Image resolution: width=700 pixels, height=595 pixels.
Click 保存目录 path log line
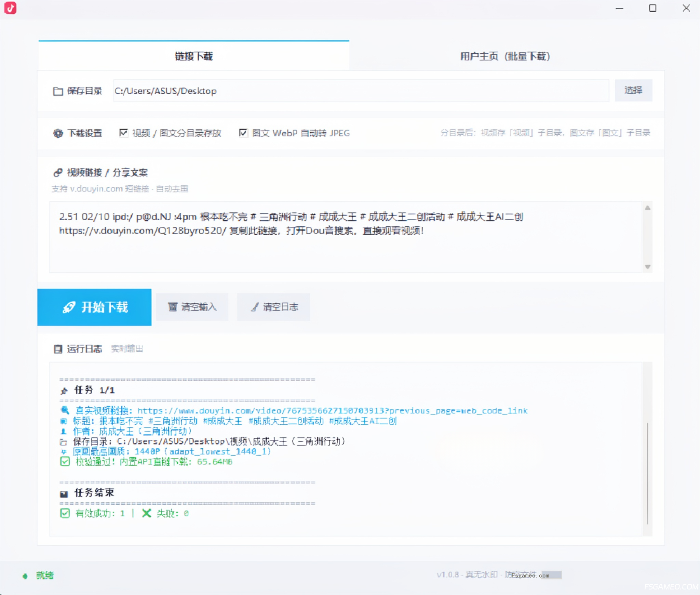[209, 441]
